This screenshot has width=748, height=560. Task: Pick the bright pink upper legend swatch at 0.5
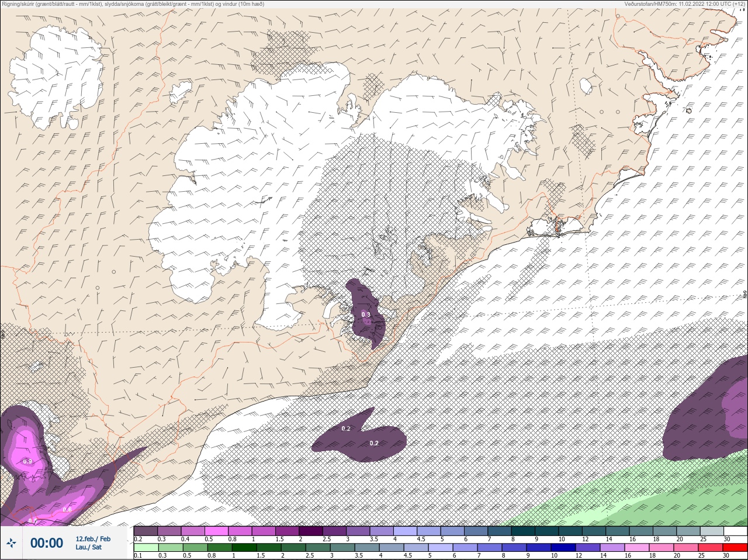(217, 531)
